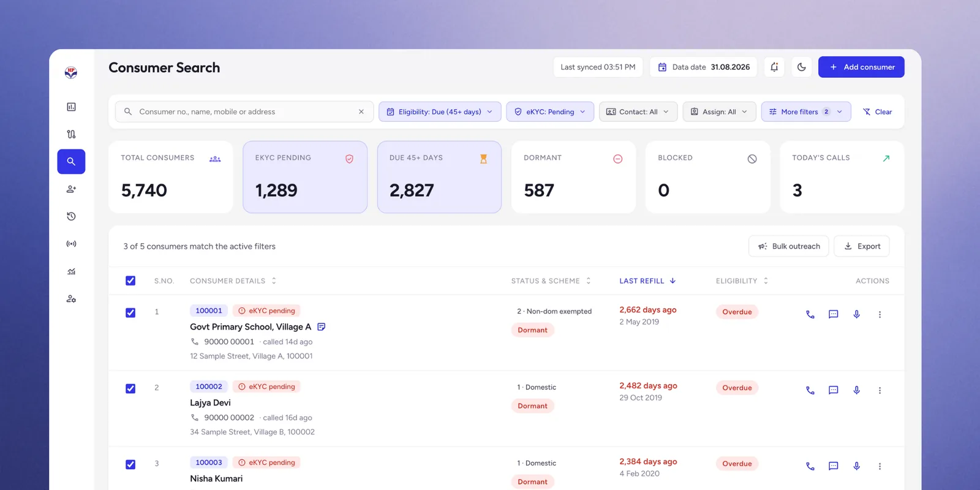The image size is (980, 490).
Task: Open more actions menu for 100001
Action: 880,314
